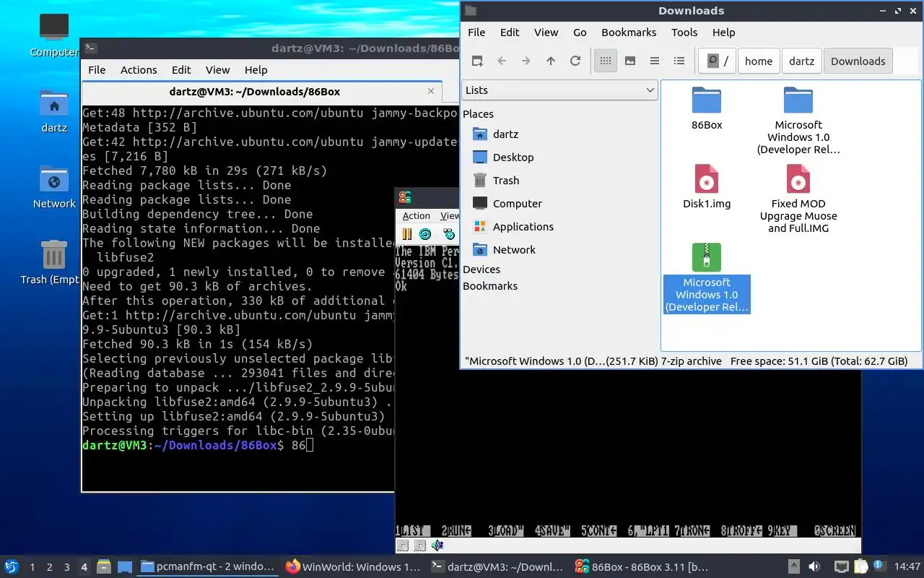924x578 pixels.
Task: Click volume icon in system tray
Action: (814, 566)
